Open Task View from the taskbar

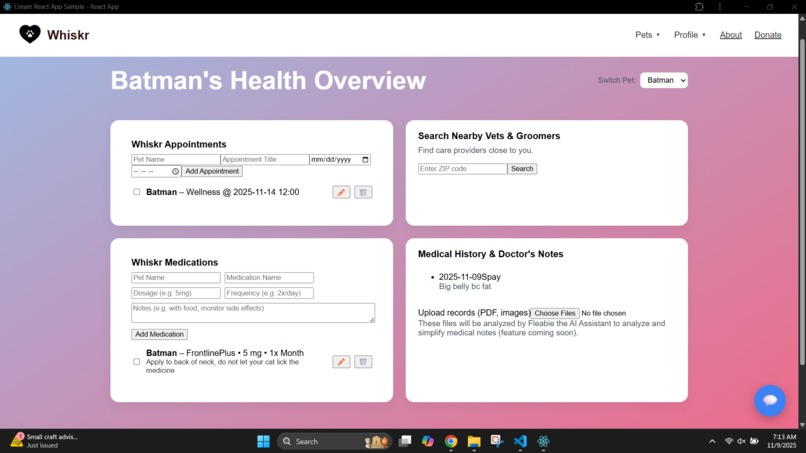[405, 441]
